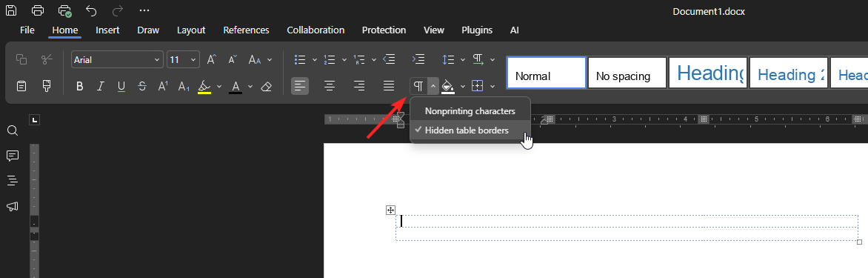Increment the font size

[x=212, y=59]
